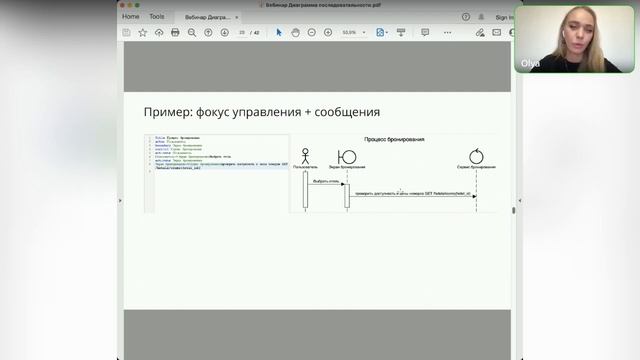The width and height of the screenshot is (640, 360).
Task: Open the find text magnifier
Action: pyautogui.click(x=192, y=33)
